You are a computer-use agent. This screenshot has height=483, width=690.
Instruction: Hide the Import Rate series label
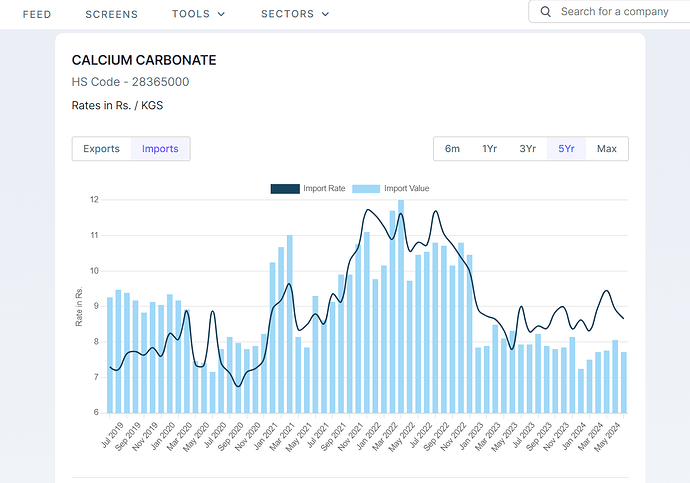coord(324,188)
